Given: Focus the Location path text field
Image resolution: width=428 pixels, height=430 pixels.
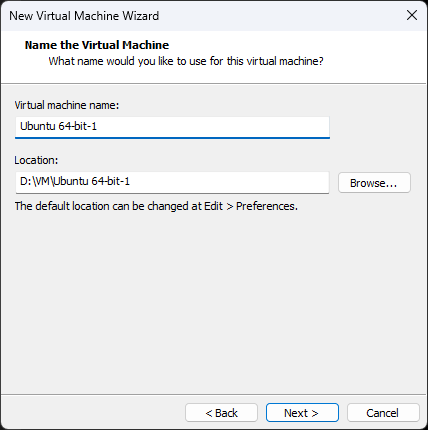Looking at the screenshot, I should [172, 182].
